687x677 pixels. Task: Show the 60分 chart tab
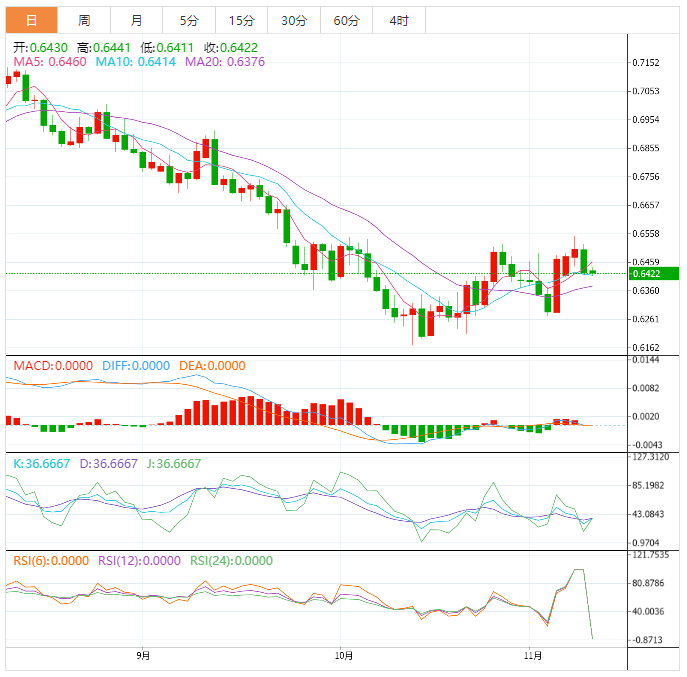346,20
